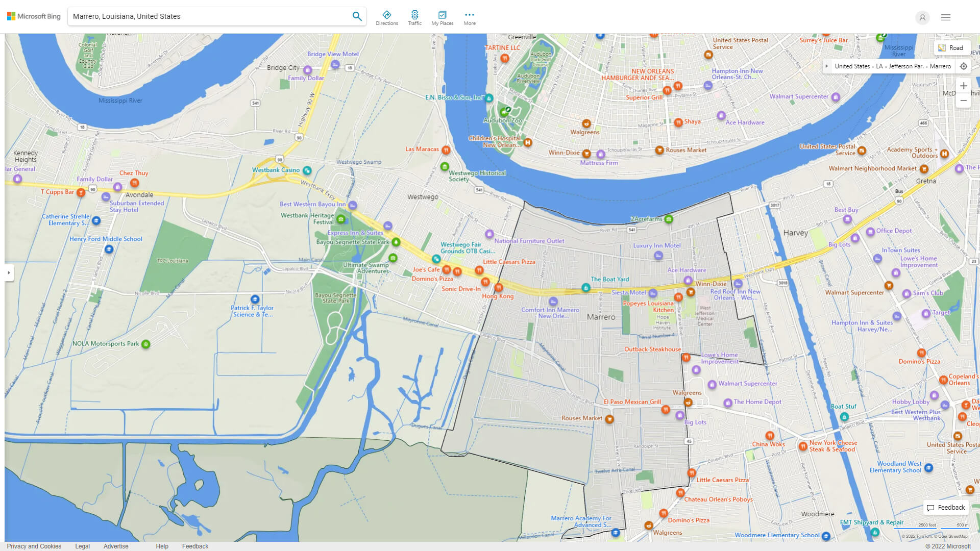
Task: Open the Privacy and Cookies link
Action: tap(34, 546)
